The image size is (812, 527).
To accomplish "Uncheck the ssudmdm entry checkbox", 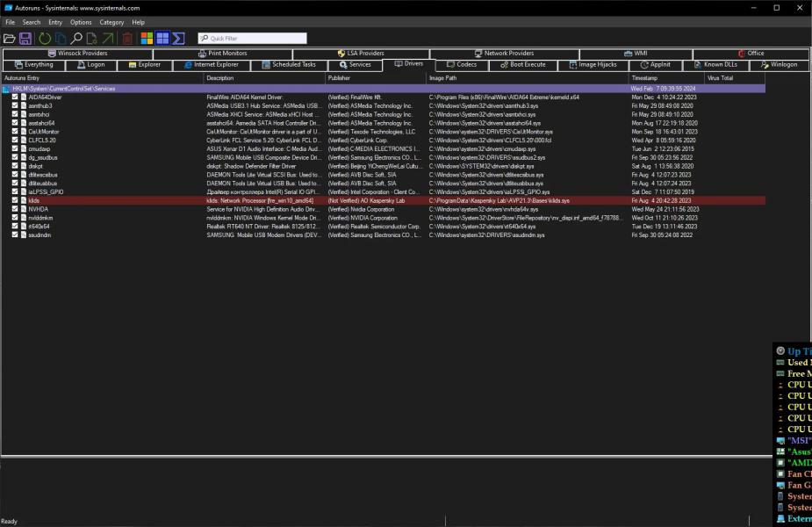I will pyautogui.click(x=15, y=235).
